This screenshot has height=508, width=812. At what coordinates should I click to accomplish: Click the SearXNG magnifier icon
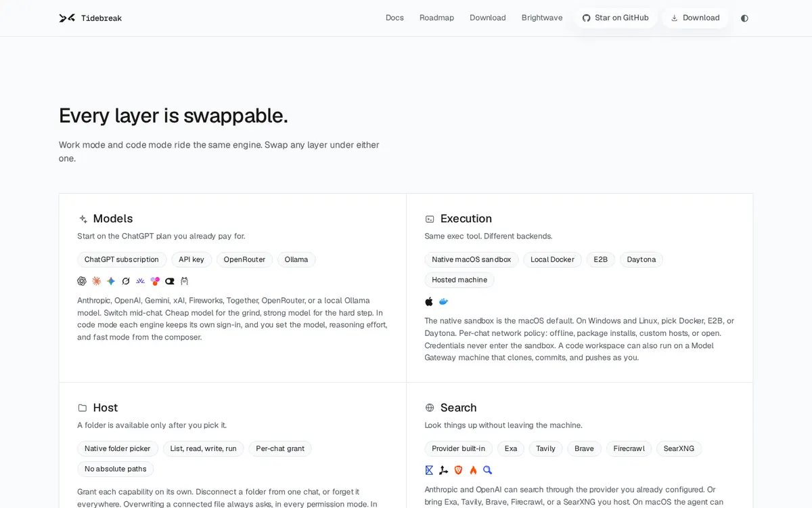click(x=488, y=470)
